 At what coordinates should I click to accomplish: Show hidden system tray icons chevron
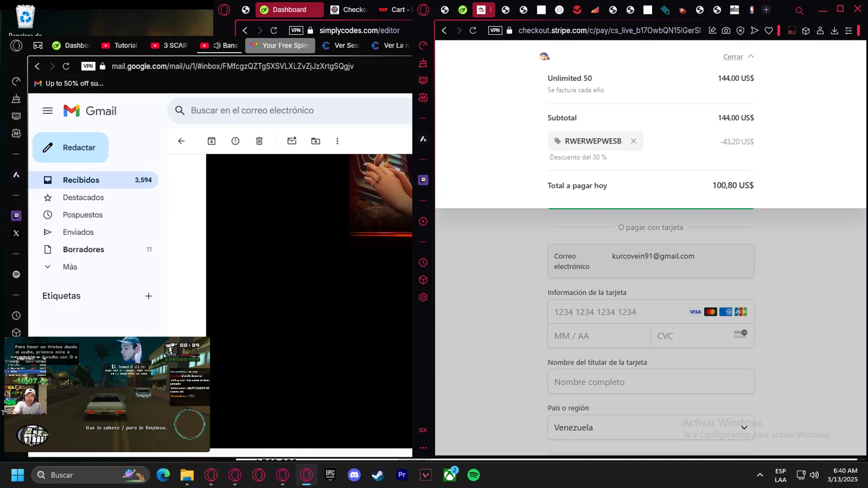tap(760, 475)
